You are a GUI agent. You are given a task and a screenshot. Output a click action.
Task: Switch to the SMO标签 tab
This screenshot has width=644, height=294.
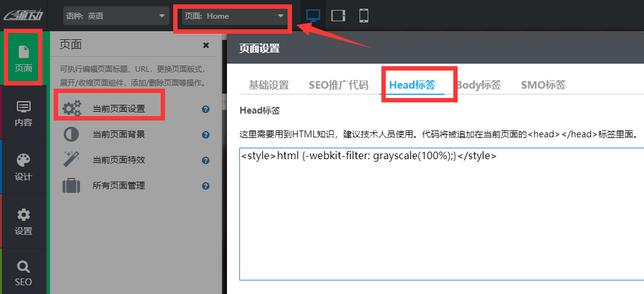[543, 85]
